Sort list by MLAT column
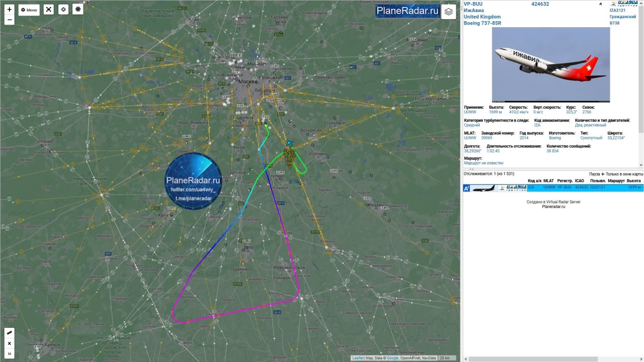The height and width of the screenshot is (362, 644). pyautogui.click(x=548, y=181)
